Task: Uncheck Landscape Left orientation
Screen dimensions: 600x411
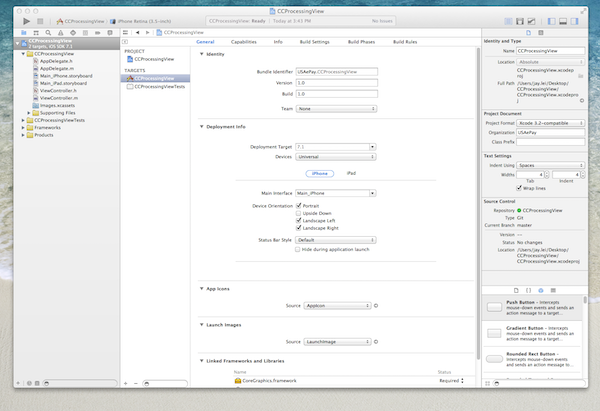Action: click(x=298, y=221)
